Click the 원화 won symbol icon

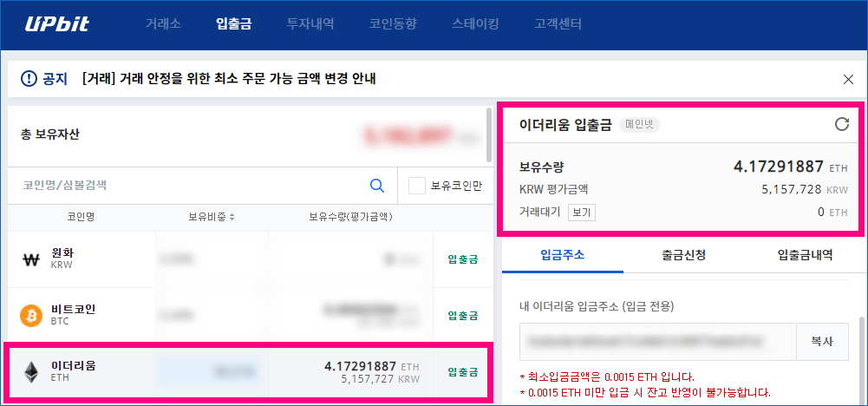point(31,259)
